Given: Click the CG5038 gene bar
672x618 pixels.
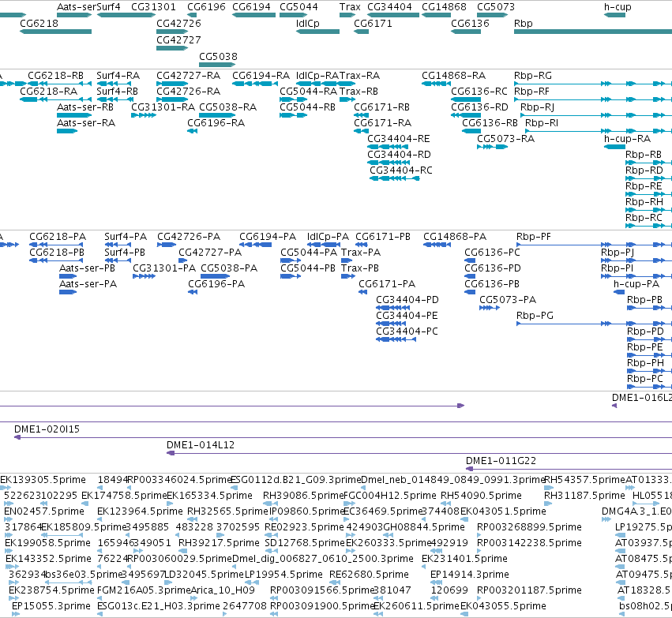Looking at the screenshot, I should (x=217, y=65).
